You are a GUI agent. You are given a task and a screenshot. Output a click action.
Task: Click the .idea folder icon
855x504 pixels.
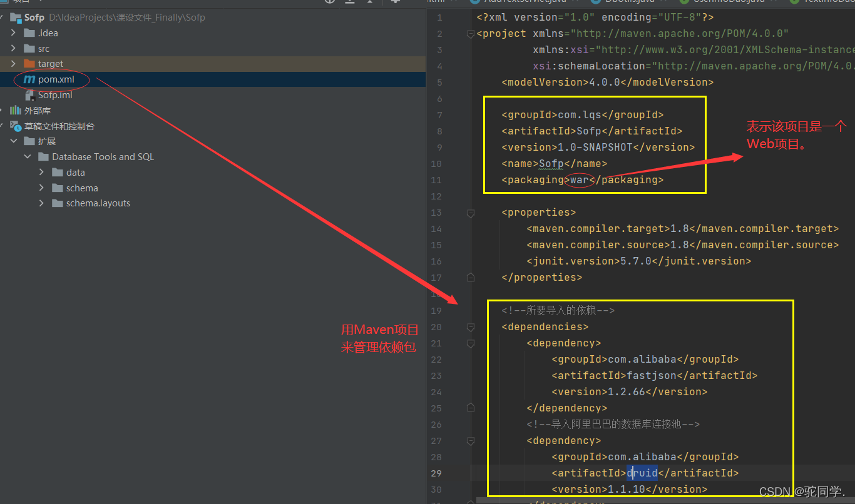[29, 33]
